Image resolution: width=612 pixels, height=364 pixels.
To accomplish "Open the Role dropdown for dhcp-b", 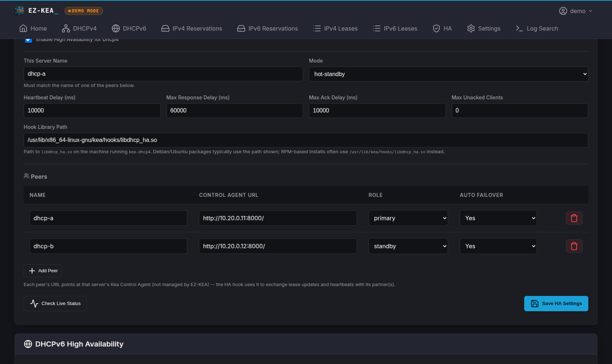I will 408,246.
